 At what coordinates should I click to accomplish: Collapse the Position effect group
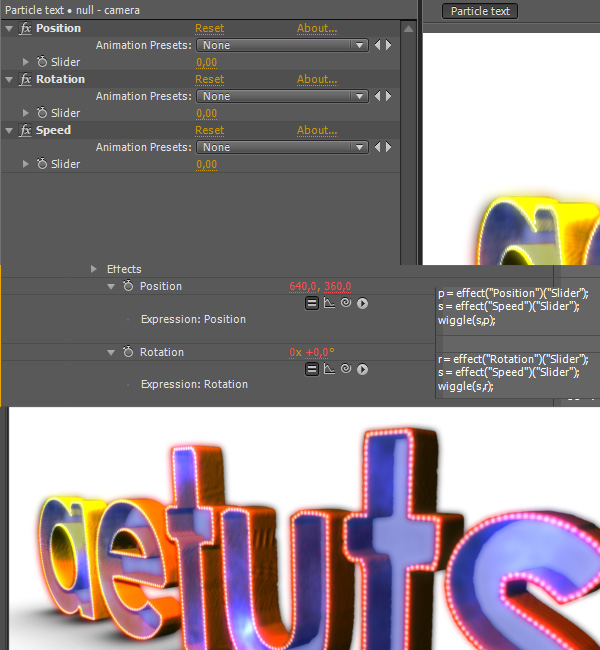[9, 29]
